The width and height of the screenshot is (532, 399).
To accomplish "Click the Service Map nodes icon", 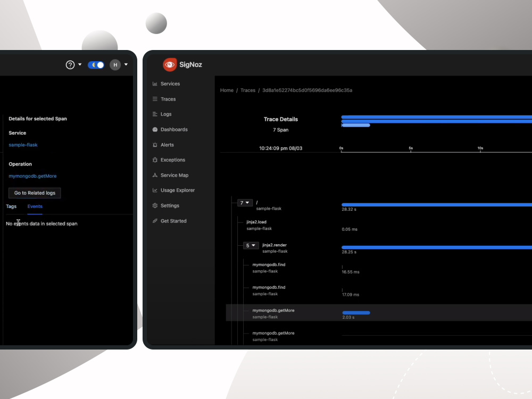I will pyautogui.click(x=155, y=175).
